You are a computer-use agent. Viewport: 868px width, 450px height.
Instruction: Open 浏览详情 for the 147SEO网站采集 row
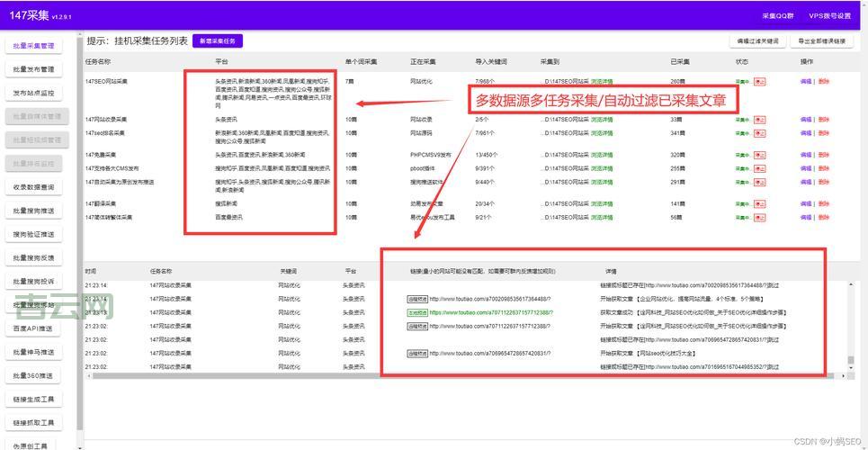pyautogui.click(x=602, y=82)
